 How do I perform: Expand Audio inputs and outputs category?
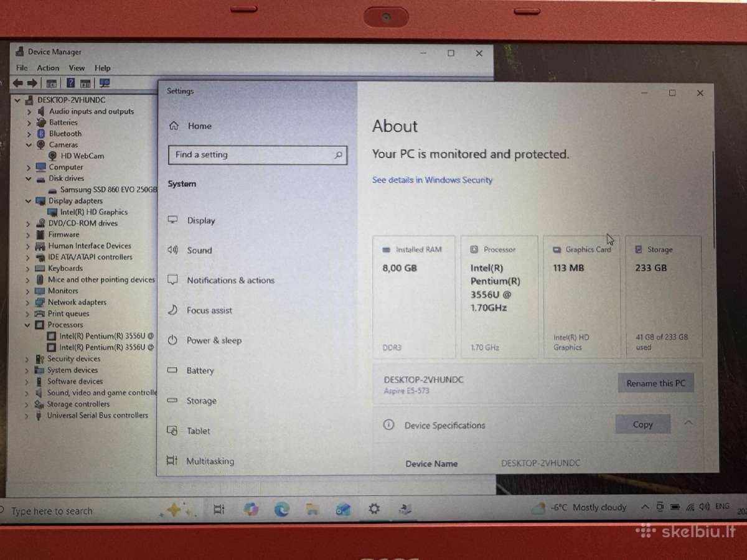pyautogui.click(x=29, y=112)
